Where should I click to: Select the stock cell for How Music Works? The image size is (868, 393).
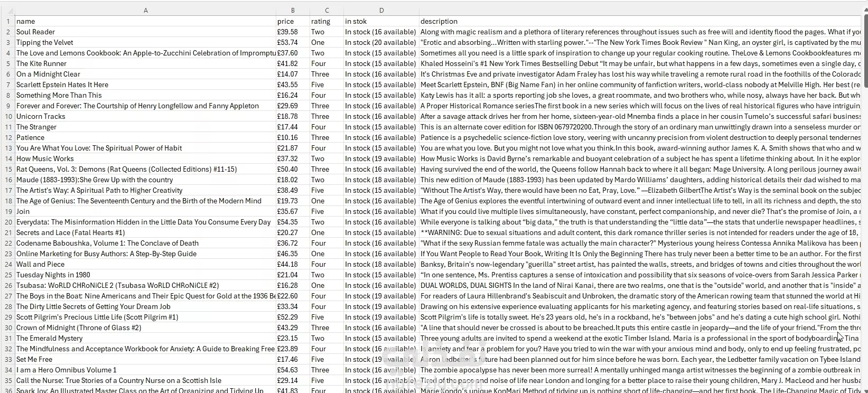381,158
